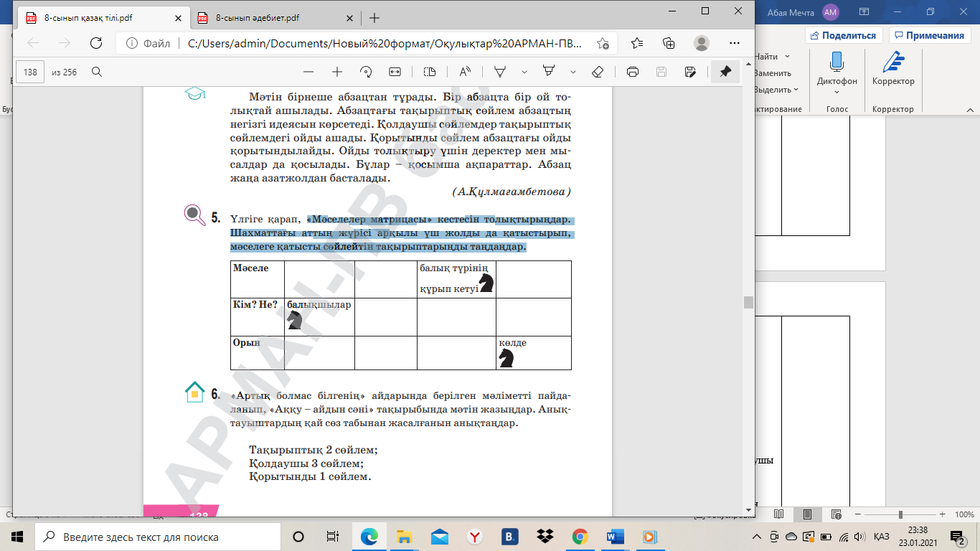The image size is (980, 551).
Task: Open the Favorites list
Action: click(x=636, y=43)
